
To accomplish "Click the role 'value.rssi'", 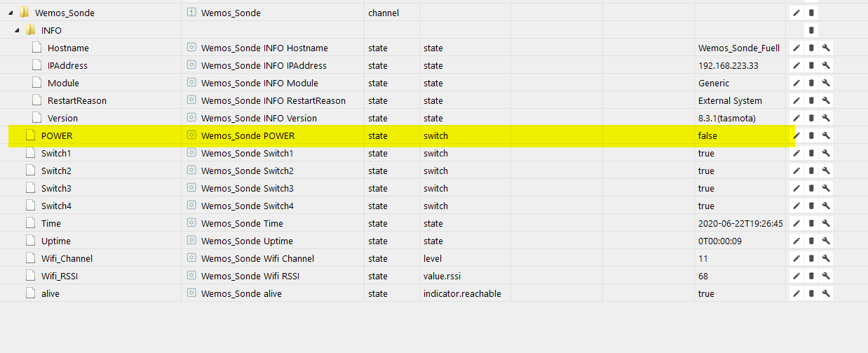I will tap(443, 276).
